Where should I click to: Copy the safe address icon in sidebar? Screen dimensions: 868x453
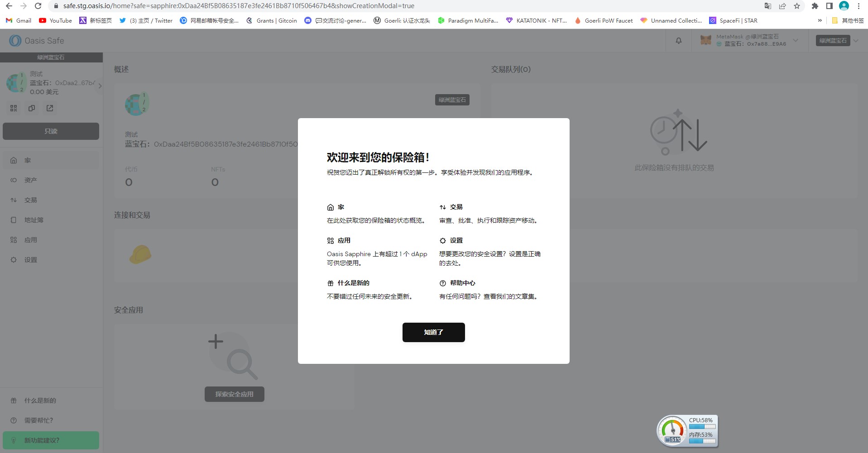[32, 108]
